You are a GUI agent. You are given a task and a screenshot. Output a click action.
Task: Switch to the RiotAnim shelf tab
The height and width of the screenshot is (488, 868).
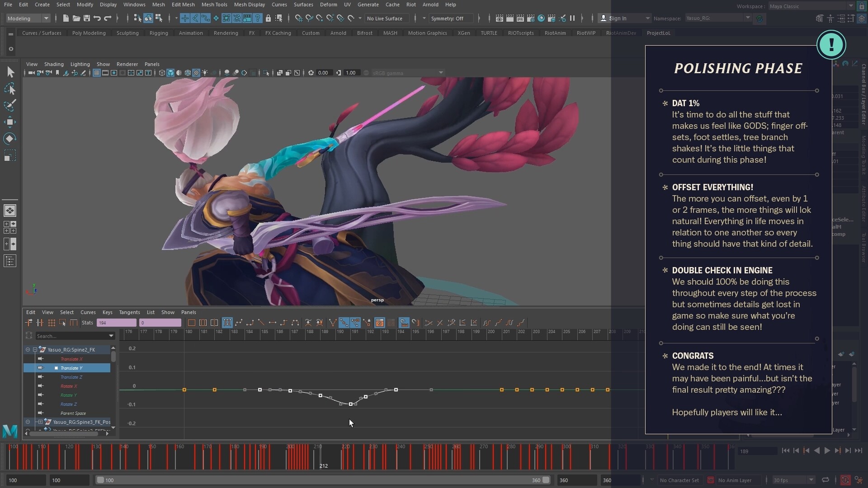[x=555, y=33]
